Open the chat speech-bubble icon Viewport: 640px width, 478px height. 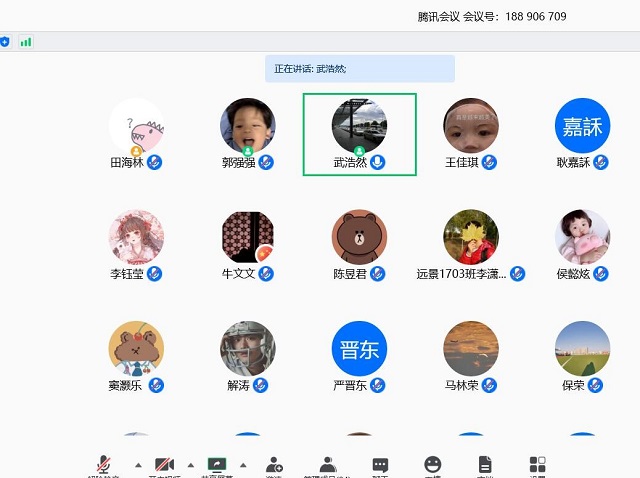point(380,465)
